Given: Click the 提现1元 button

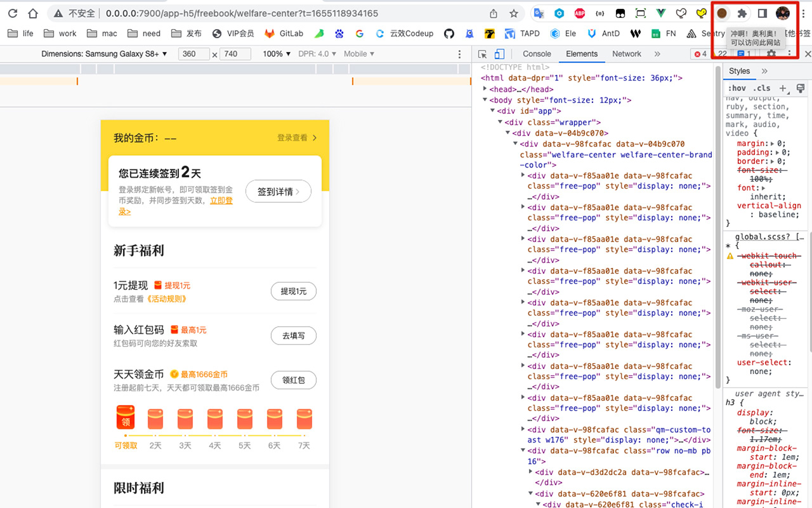Looking at the screenshot, I should pos(293,291).
